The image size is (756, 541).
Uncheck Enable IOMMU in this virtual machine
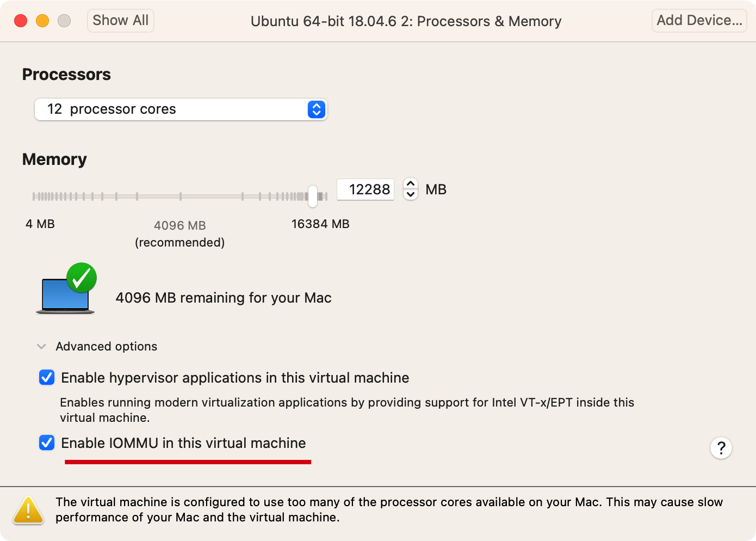coord(47,443)
